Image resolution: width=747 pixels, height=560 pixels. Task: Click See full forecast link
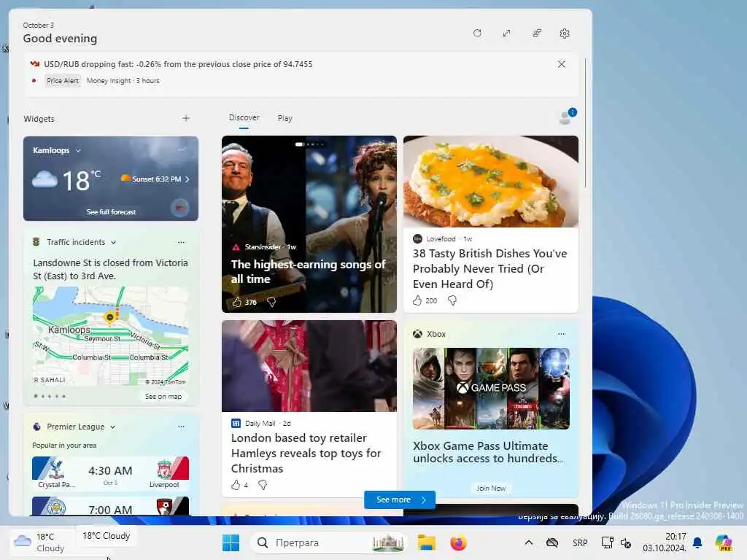pyautogui.click(x=111, y=212)
